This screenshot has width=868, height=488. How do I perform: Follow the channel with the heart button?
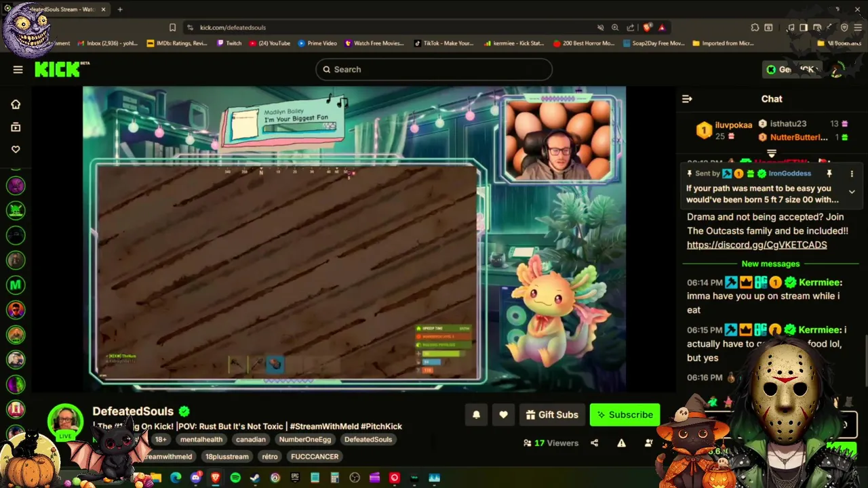coord(503,415)
